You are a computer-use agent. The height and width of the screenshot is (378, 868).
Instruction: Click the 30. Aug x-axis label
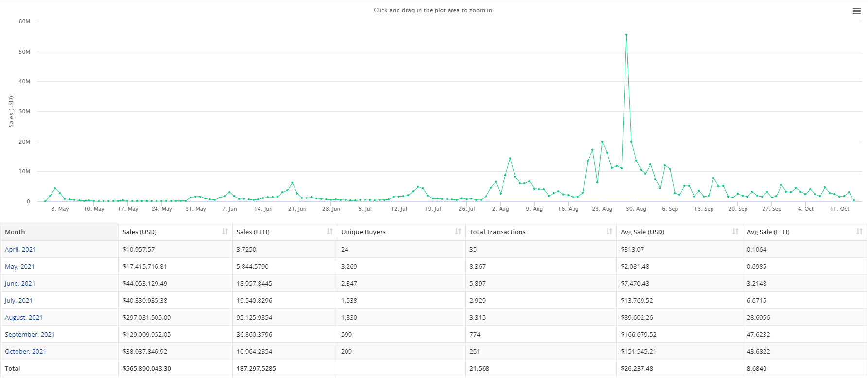pyautogui.click(x=636, y=209)
